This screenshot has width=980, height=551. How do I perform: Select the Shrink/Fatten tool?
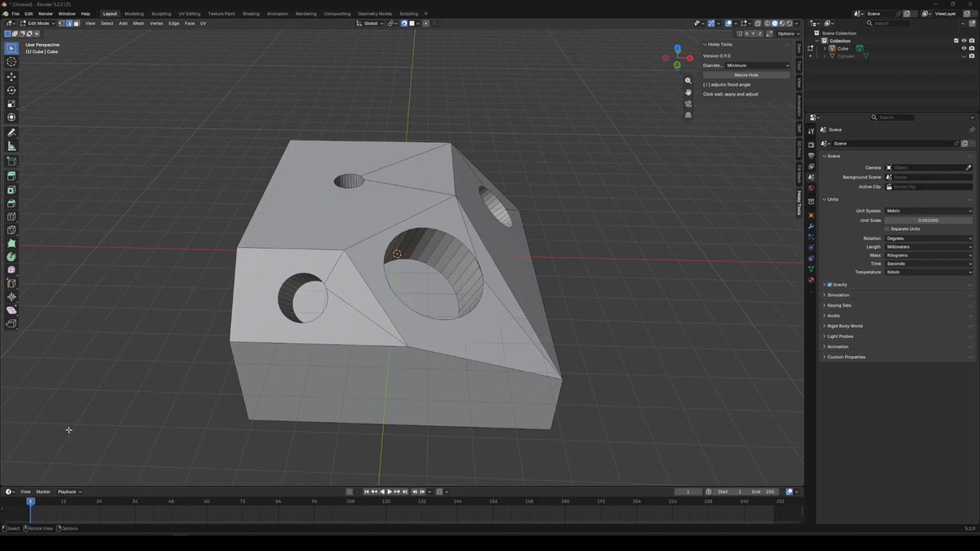[x=11, y=297]
